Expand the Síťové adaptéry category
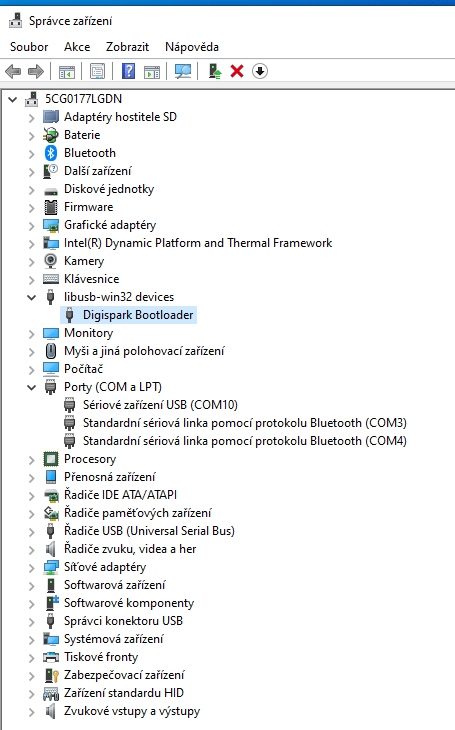This screenshot has width=455, height=730. [x=31, y=568]
